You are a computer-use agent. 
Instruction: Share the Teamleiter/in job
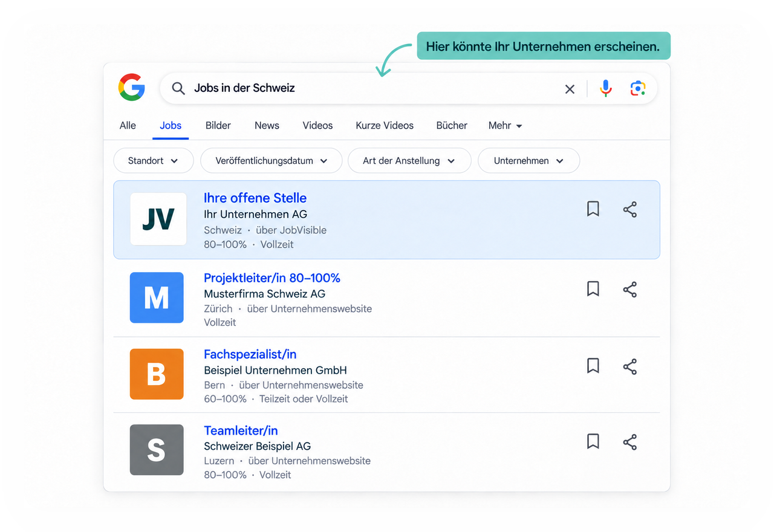630,443
